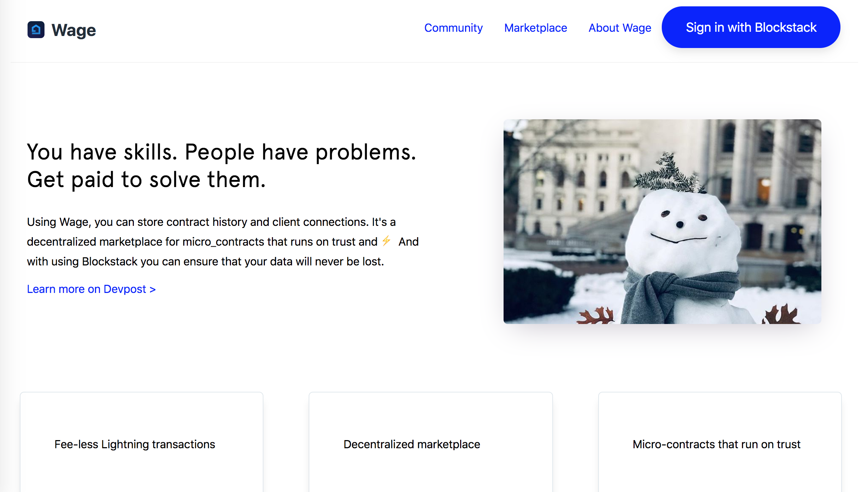Click the lightning bolt emoji icon

386,241
